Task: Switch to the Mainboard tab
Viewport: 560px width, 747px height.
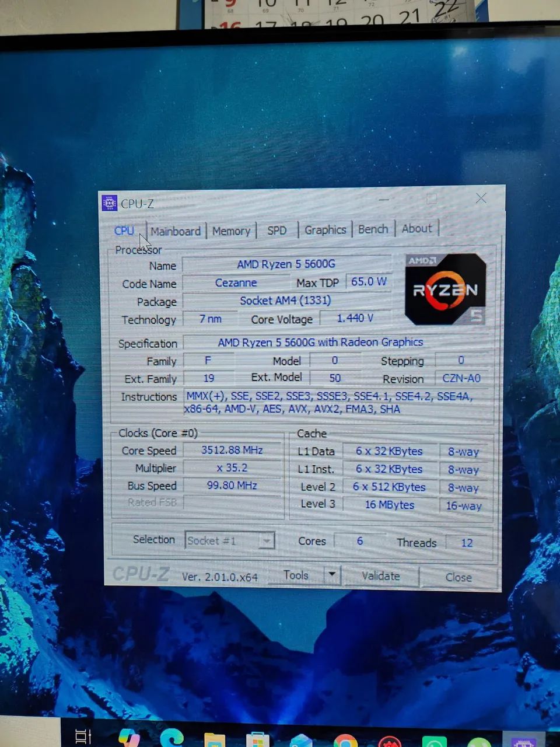Action: click(176, 231)
